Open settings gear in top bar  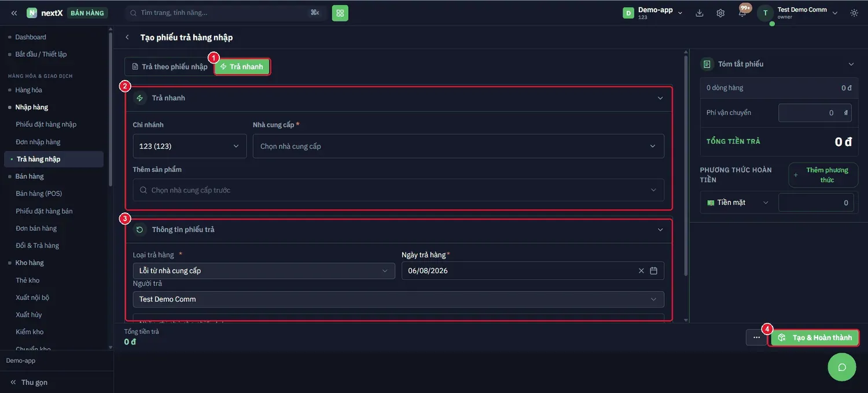coord(720,13)
